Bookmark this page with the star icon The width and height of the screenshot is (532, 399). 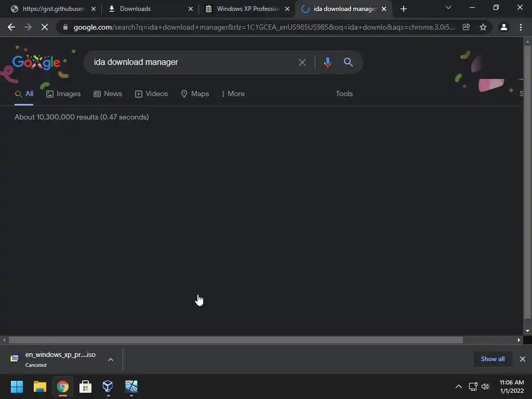483,27
